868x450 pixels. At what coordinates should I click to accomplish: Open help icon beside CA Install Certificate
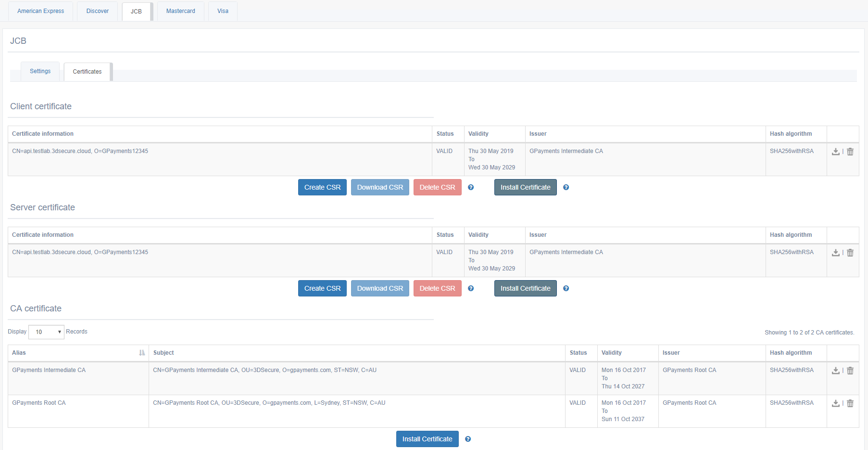click(468, 439)
